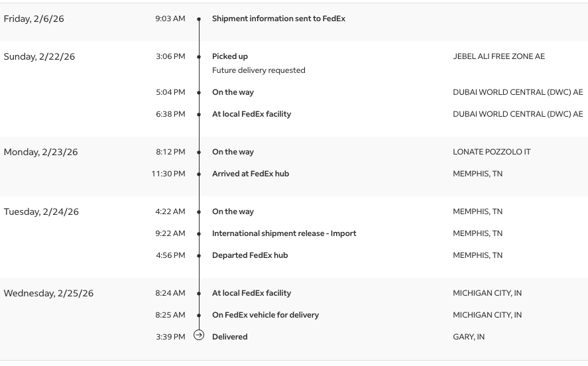Click the Delivered status text
588x366 pixels.
[x=229, y=337]
